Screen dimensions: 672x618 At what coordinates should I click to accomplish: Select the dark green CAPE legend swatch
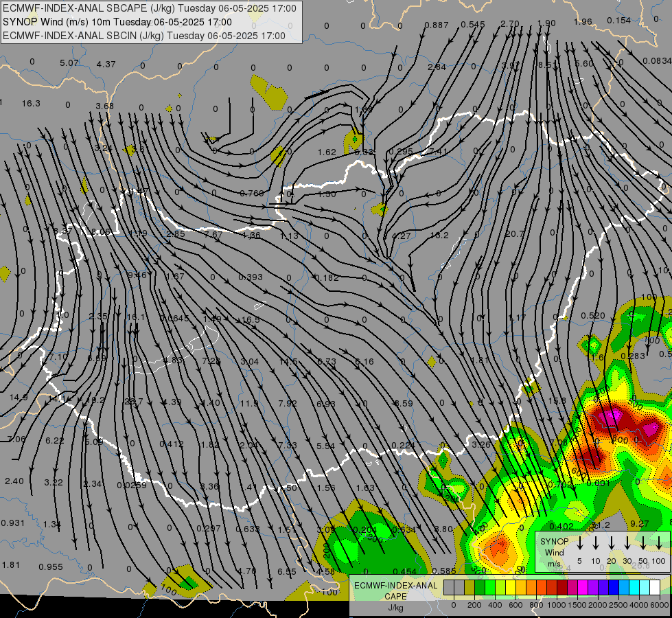(480, 588)
